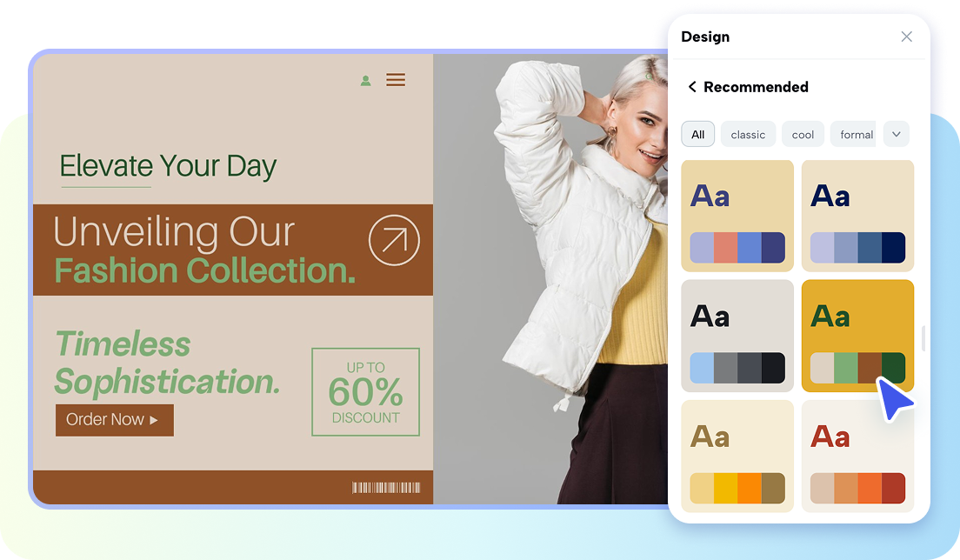Image resolution: width=960 pixels, height=560 pixels.
Task: Click the Elevate Your Day heading
Action: tap(167, 166)
